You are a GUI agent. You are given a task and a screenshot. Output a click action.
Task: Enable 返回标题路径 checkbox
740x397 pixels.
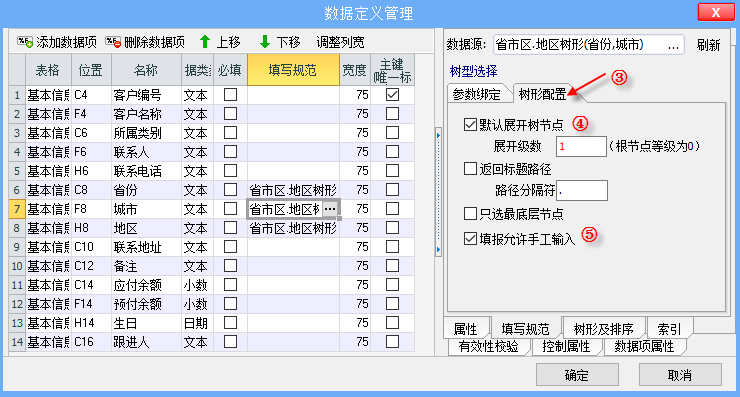470,169
